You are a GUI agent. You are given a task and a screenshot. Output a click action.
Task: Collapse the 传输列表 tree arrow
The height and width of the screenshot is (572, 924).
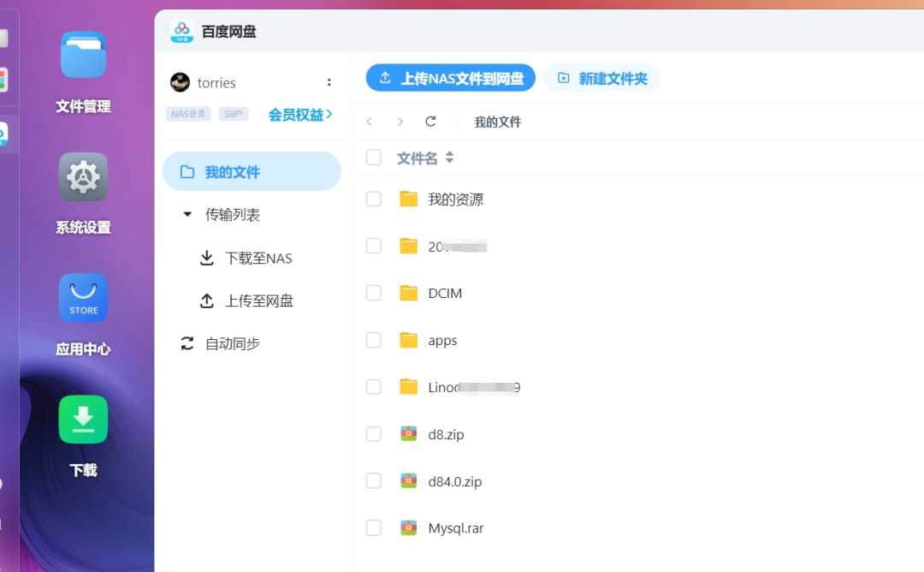coord(187,214)
